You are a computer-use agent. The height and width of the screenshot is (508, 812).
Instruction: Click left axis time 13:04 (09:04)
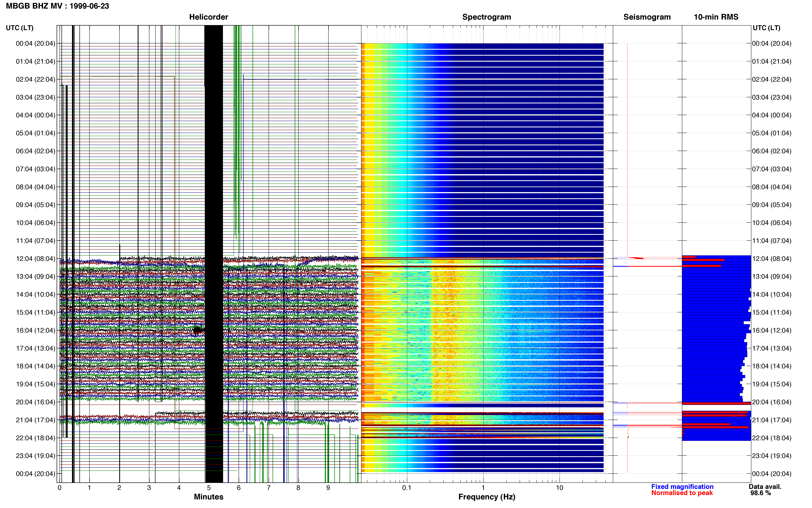click(36, 277)
